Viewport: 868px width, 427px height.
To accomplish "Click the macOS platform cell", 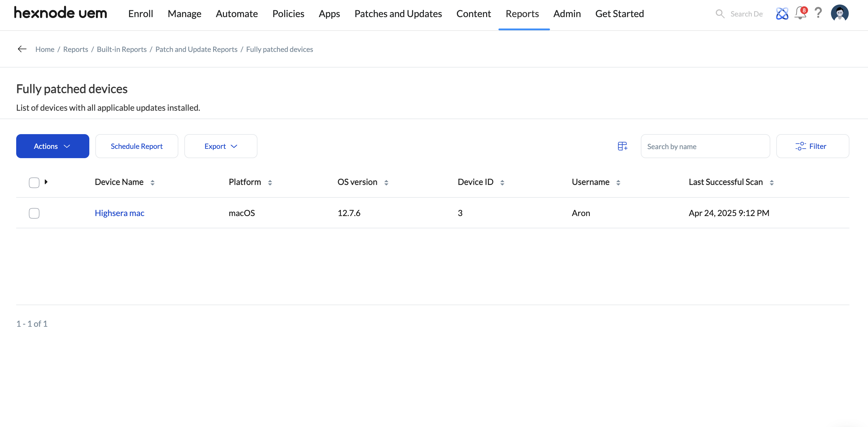I will click(242, 213).
